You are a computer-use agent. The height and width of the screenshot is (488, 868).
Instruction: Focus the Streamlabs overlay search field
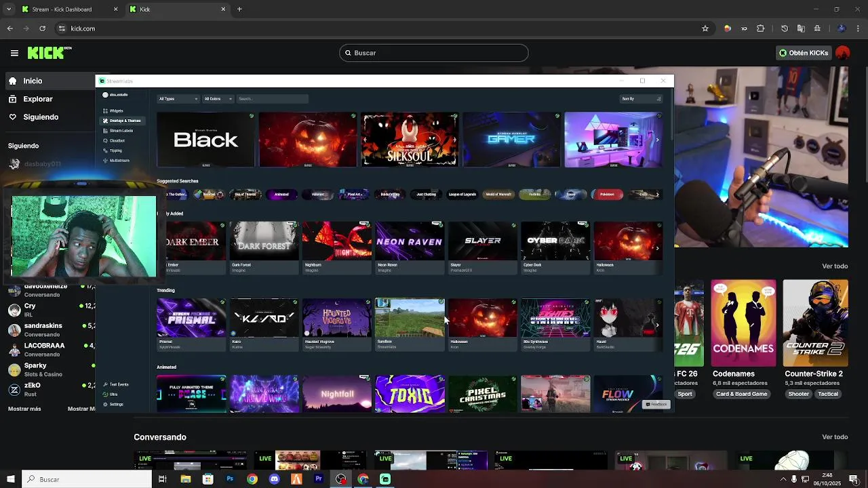272,99
